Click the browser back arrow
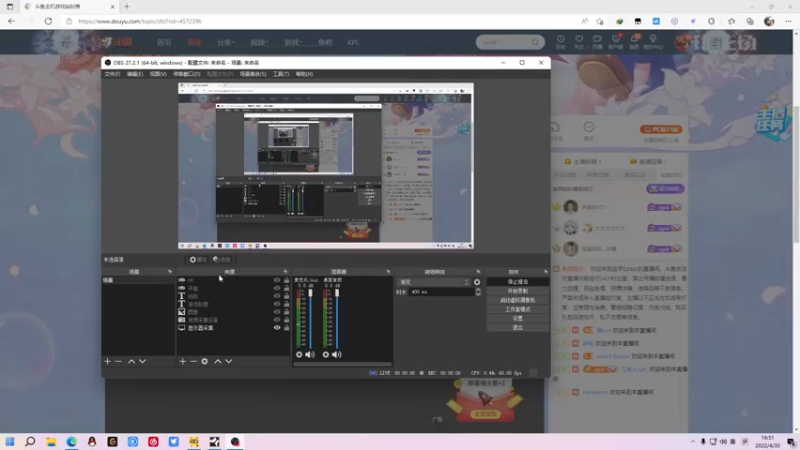 click(11, 21)
